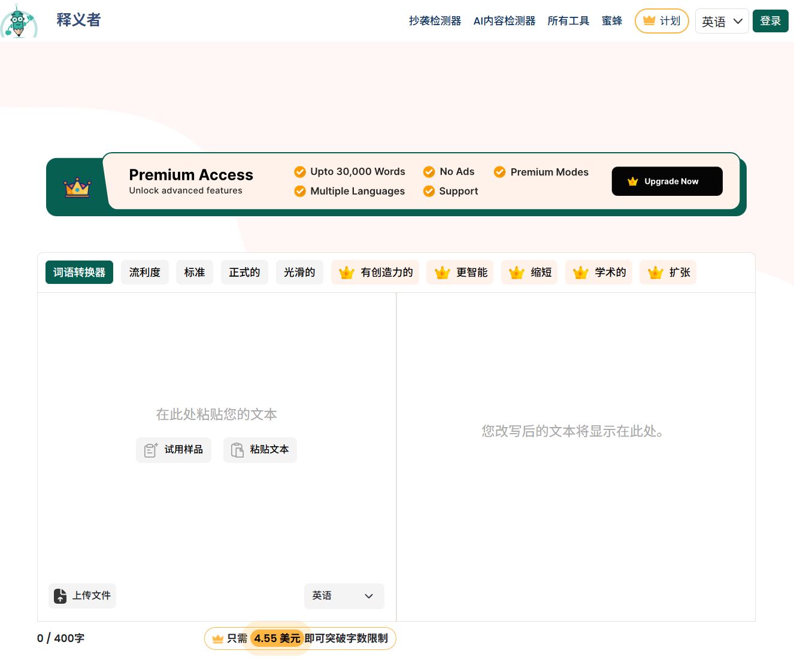
Task: Expand the 英语 site language dropdown in header
Action: point(722,21)
